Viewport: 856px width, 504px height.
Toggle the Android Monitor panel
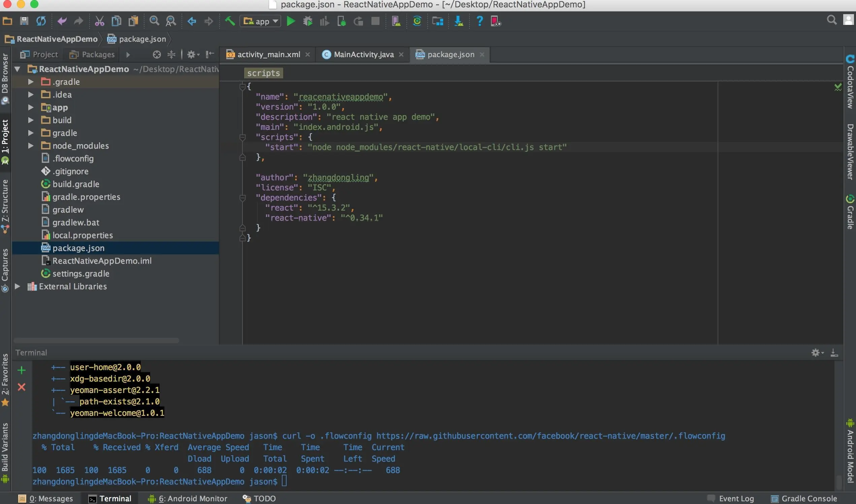tap(188, 498)
